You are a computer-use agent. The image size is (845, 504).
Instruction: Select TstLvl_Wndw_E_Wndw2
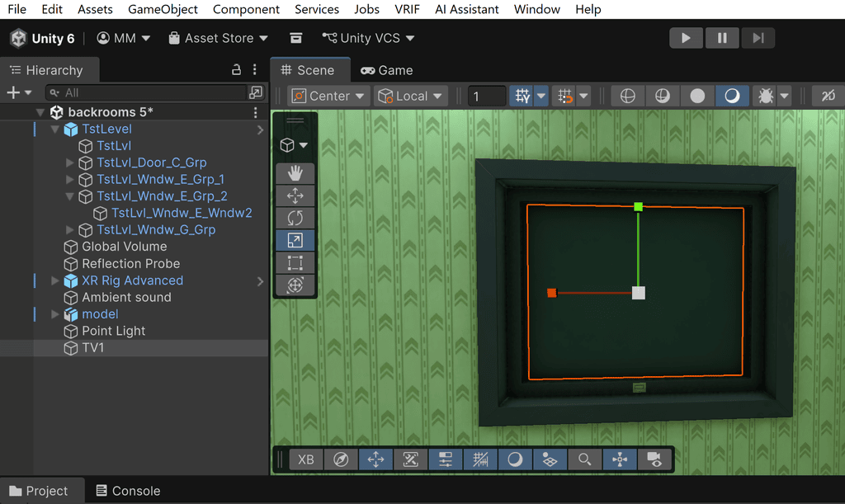(182, 213)
